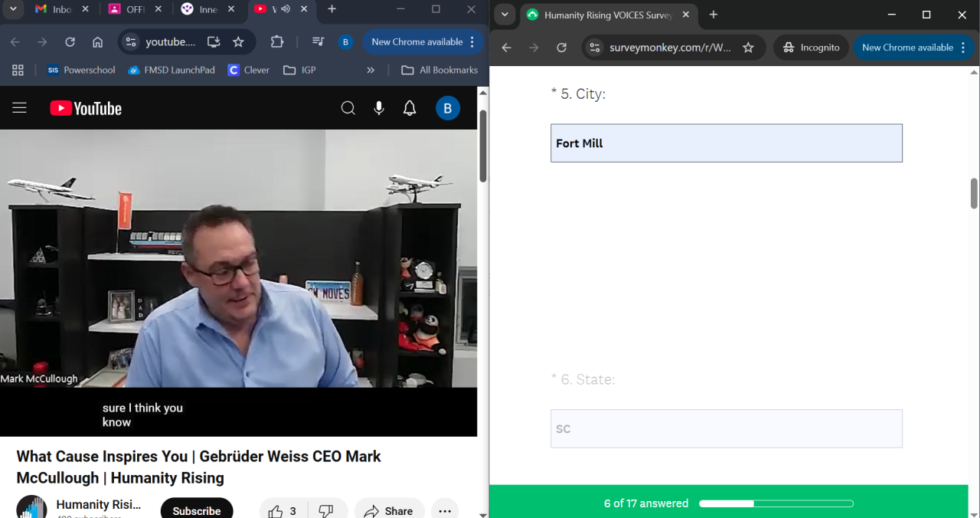Viewport: 980px width, 518px height.
Task: Close the playing YouTube tab
Action: click(x=304, y=9)
